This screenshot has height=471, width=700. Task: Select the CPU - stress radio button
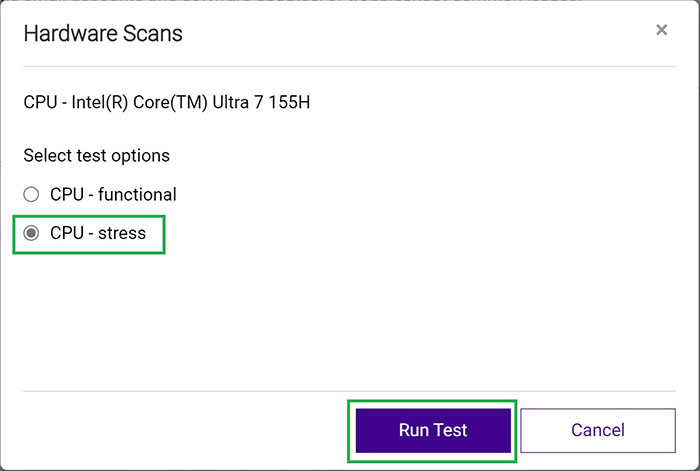pos(31,233)
